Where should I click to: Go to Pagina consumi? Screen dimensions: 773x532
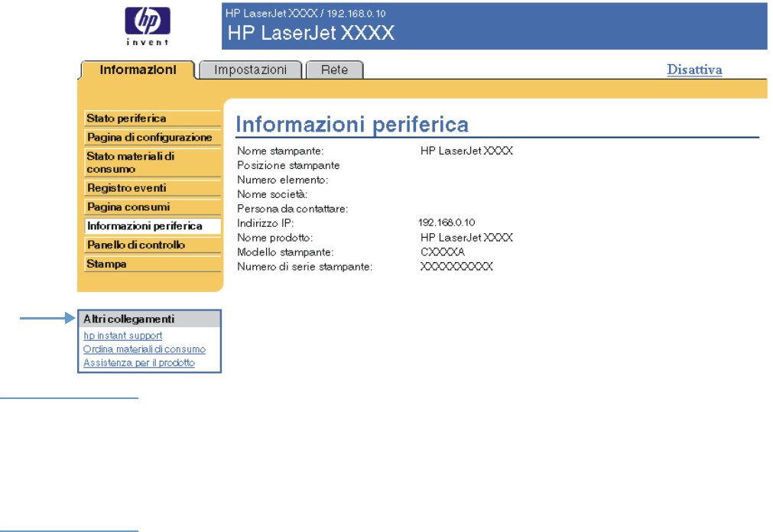(152, 207)
